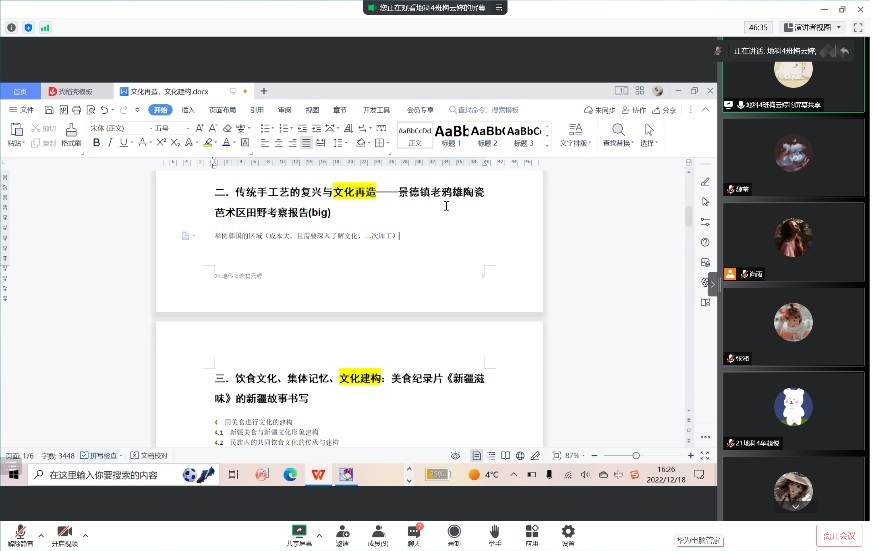Unmute the microphone in the meeting toolbar
This screenshot has height=551, width=873.
point(19,534)
